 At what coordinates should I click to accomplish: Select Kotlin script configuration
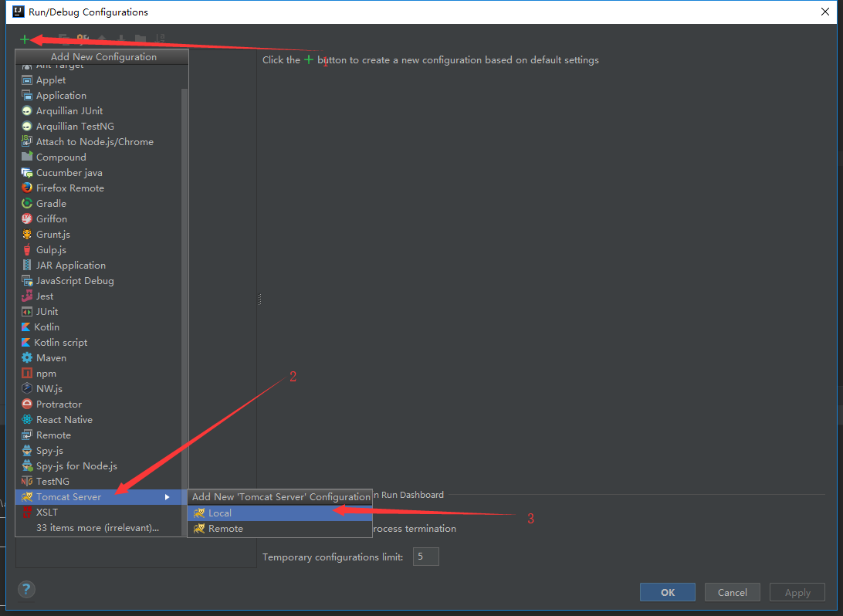pyautogui.click(x=102, y=343)
